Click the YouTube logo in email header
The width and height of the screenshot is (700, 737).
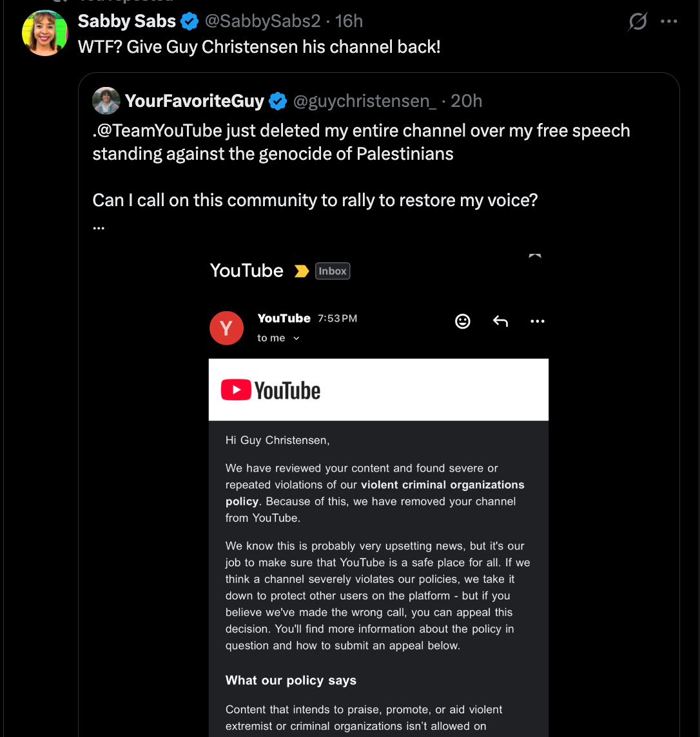(x=271, y=390)
